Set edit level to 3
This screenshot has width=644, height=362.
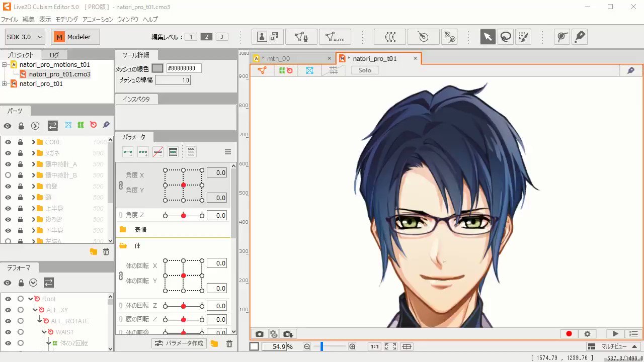coord(222,37)
